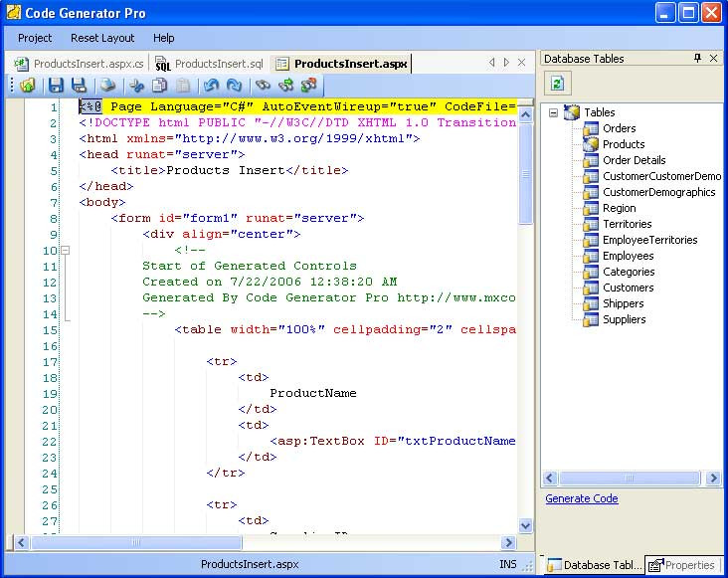Select the Customers table
The image size is (728, 578).
[628, 288]
